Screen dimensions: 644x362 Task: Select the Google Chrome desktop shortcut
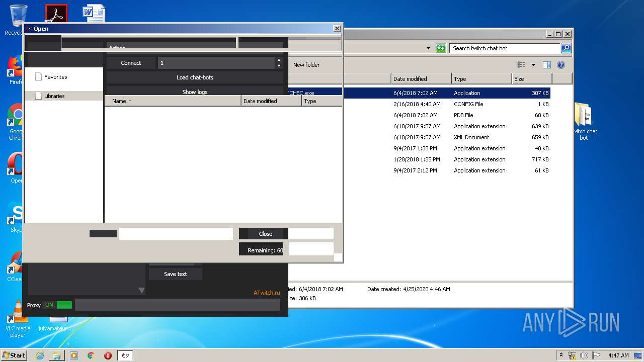(x=16, y=122)
